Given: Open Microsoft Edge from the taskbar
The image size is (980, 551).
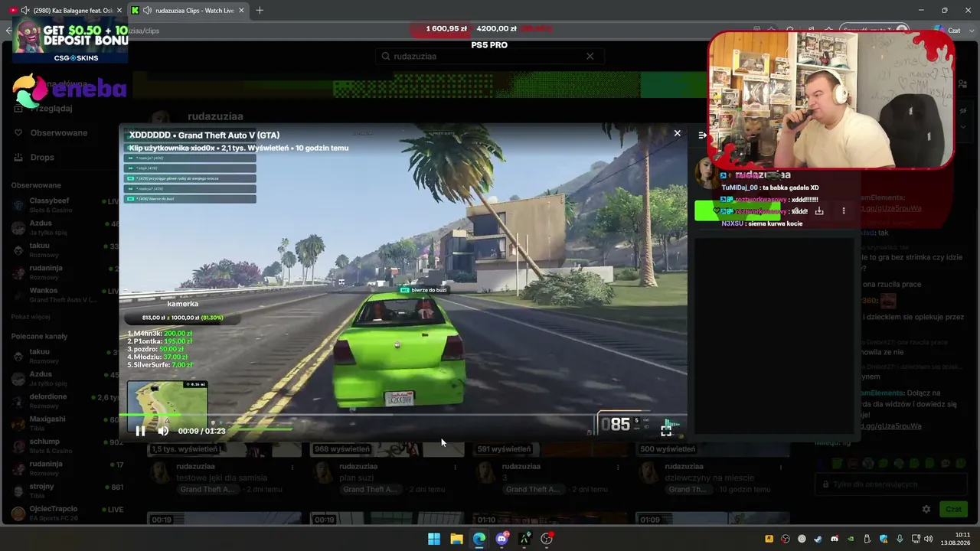Looking at the screenshot, I should (479, 539).
